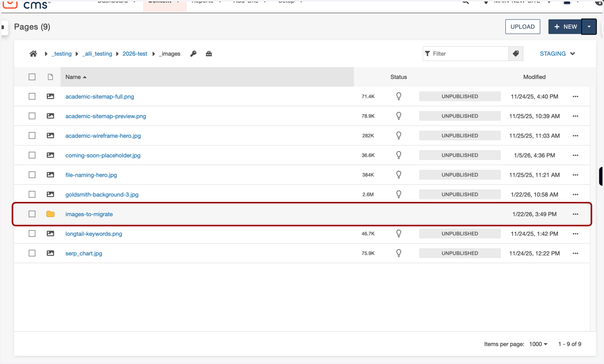The height and width of the screenshot is (364, 604).
Task: Check the box for goldsmith-background-3.jpg
Action: (x=32, y=194)
